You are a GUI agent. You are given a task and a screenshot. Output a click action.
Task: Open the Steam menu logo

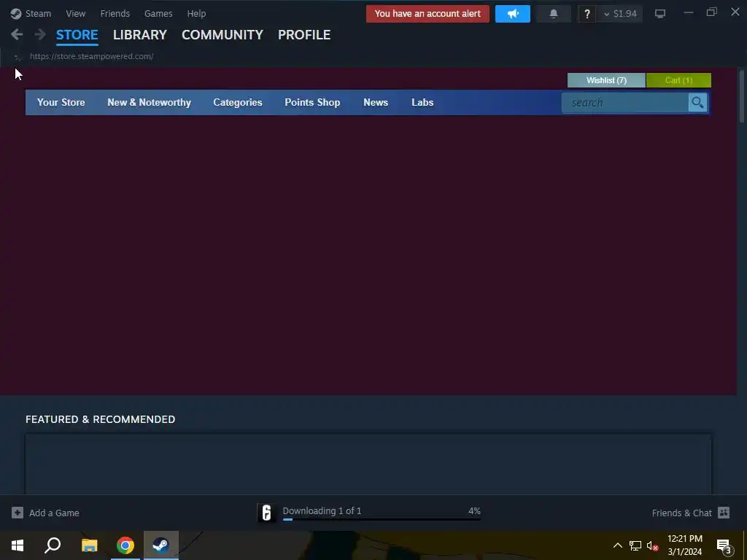16,13
